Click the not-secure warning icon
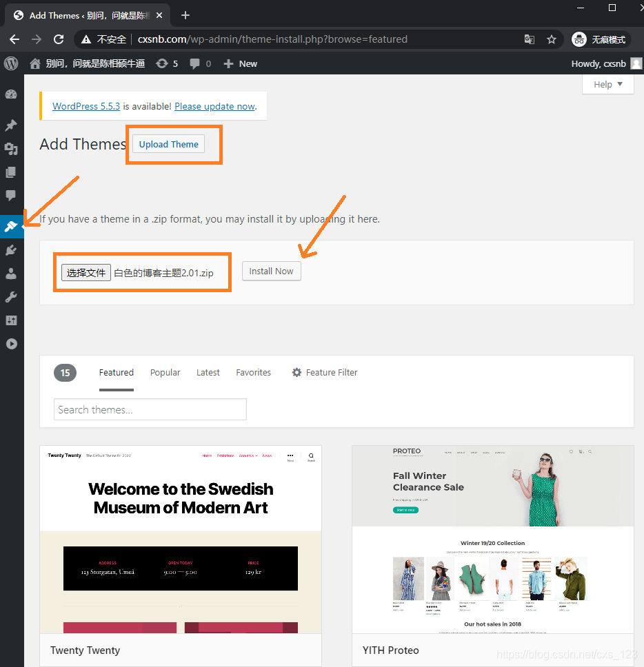This screenshot has height=667, width=644. [86, 39]
